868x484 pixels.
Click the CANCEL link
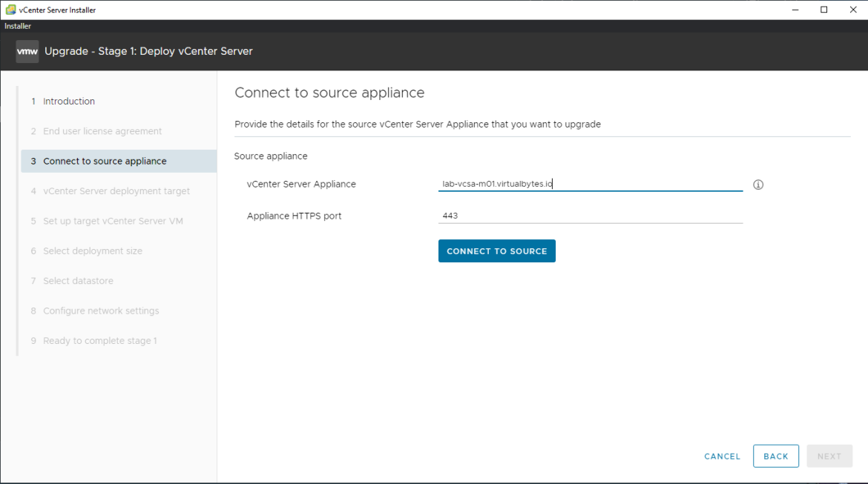(721, 456)
